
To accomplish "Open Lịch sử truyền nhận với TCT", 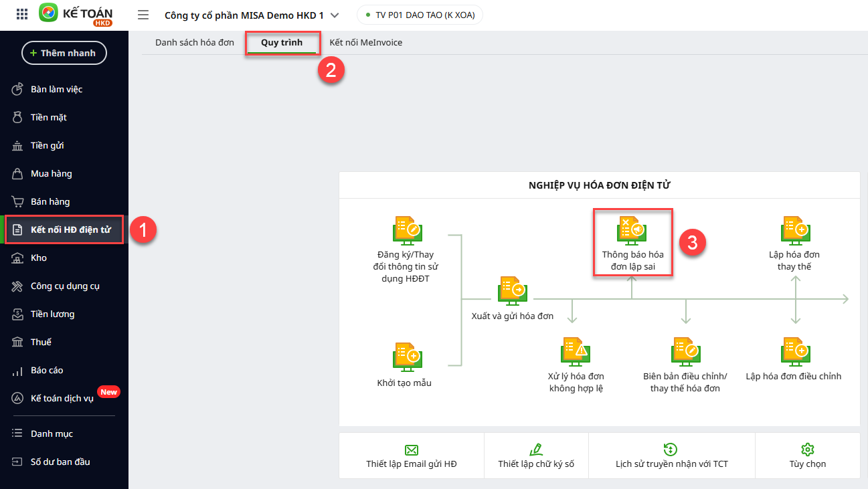I will (671, 456).
